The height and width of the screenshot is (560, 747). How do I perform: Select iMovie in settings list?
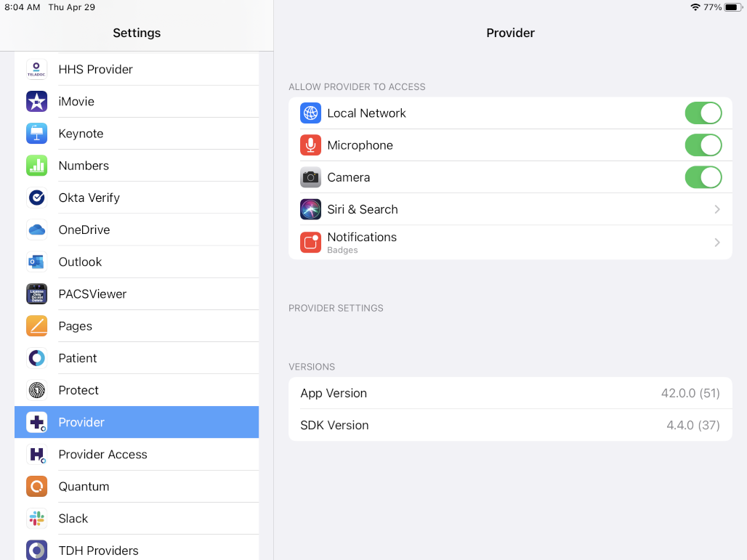click(137, 102)
